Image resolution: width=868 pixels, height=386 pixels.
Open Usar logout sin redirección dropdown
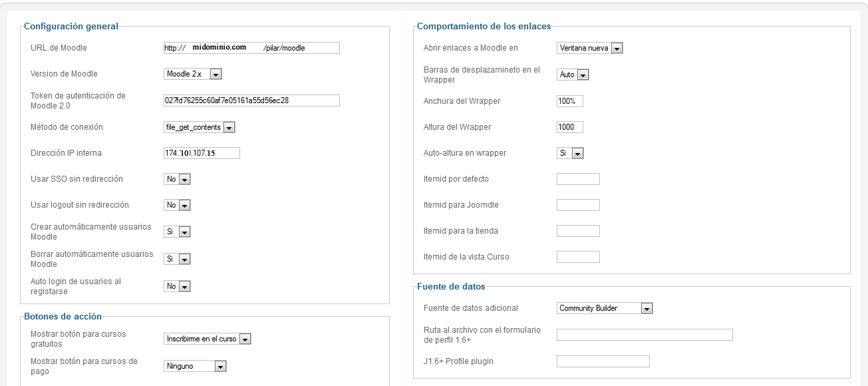tap(177, 205)
